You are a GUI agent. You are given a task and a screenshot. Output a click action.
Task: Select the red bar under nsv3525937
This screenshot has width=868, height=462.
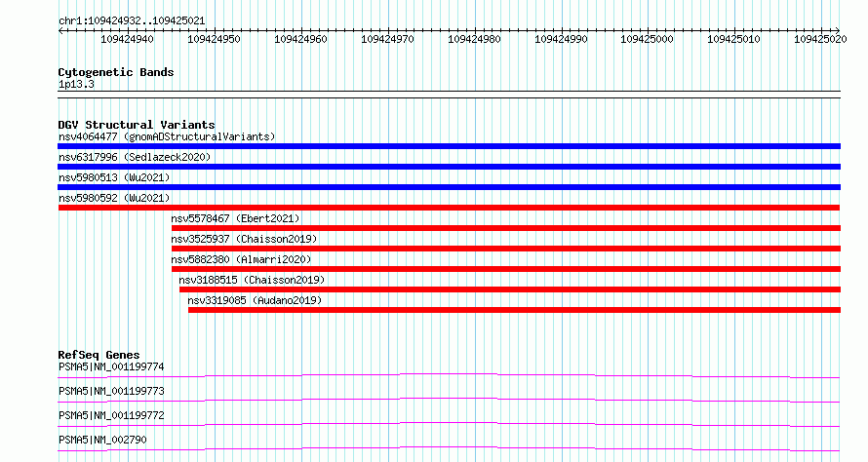[x=506, y=249]
